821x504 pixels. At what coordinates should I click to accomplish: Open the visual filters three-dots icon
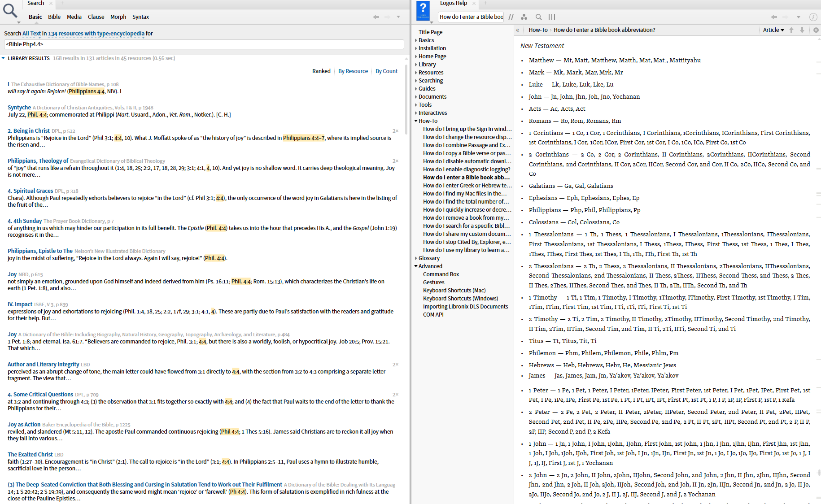point(524,17)
